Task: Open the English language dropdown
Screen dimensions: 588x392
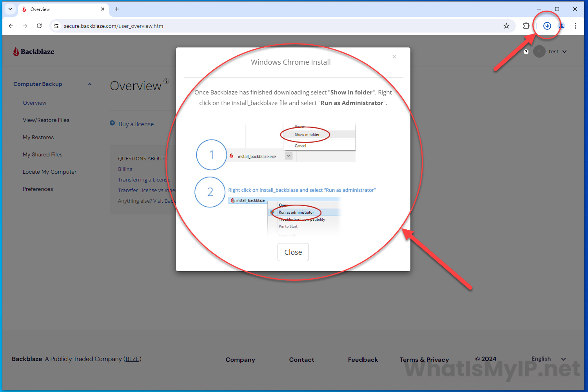Action: pos(548,359)
